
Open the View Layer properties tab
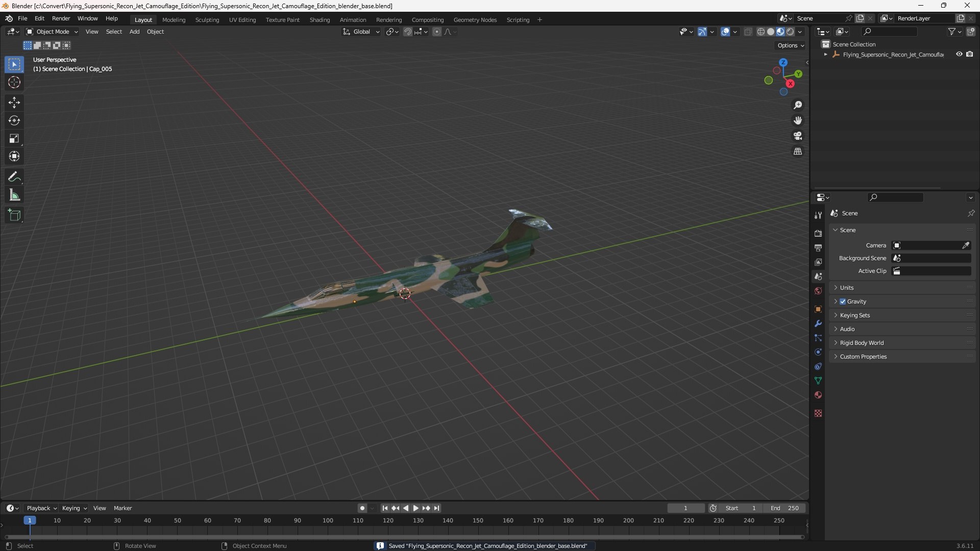(x=818, y=262)
